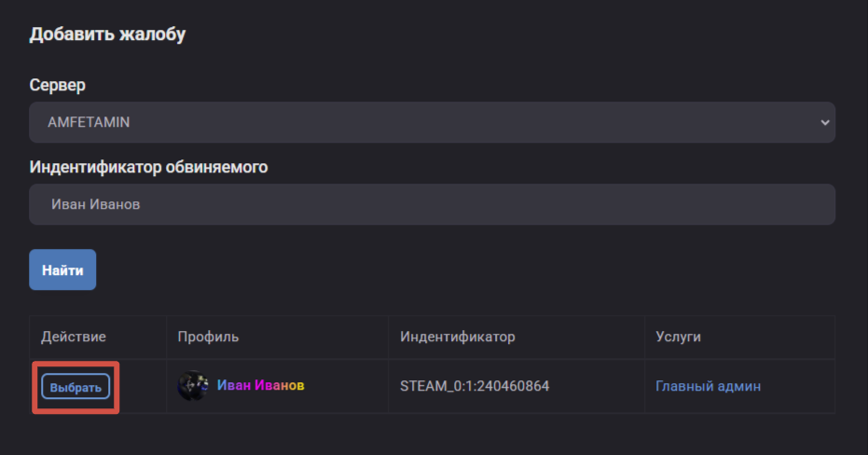Focus the accused identifier input field

(432, 204)
